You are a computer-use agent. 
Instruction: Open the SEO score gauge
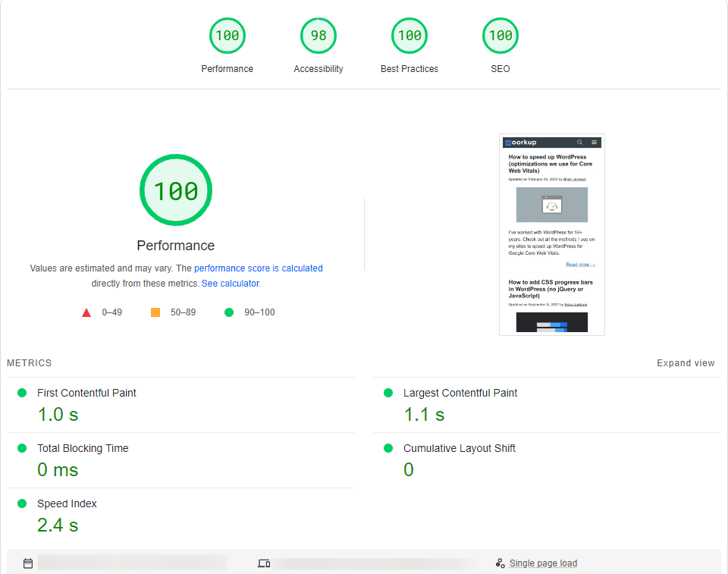[x=500, y=36]
